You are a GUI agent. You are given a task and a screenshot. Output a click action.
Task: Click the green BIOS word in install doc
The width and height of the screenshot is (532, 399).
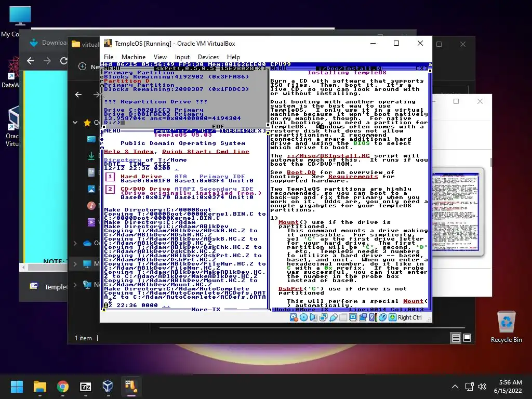click(362, 143)
